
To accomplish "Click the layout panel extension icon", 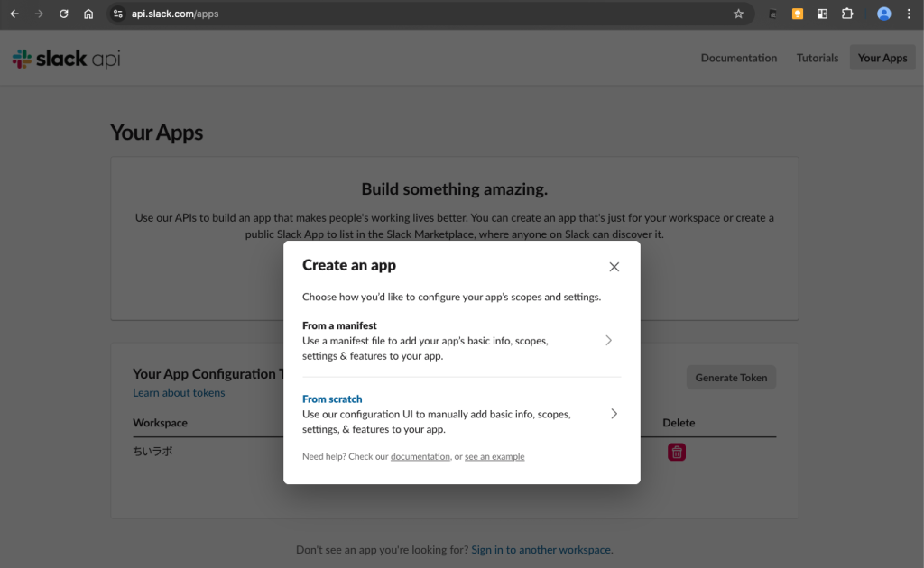I will [x=822, y=14].
